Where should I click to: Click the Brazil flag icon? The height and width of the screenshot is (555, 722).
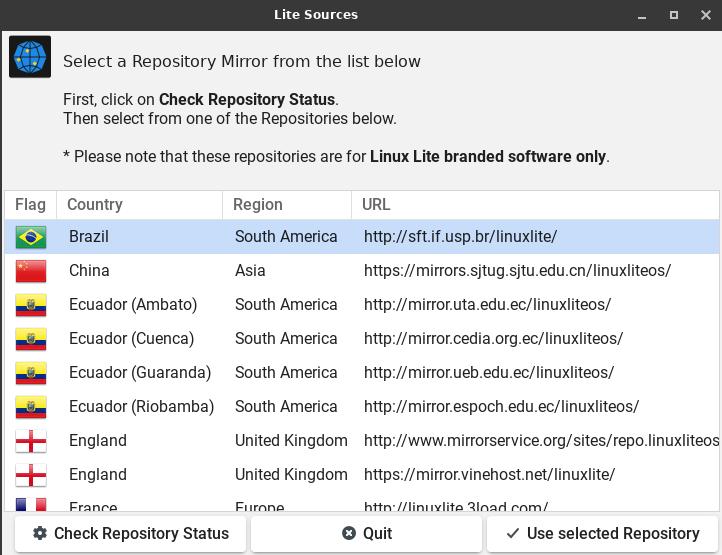pos(31,237)
